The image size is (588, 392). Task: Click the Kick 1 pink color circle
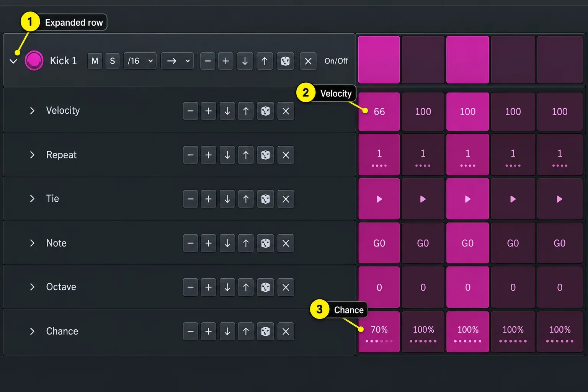[x=34, y=60]
